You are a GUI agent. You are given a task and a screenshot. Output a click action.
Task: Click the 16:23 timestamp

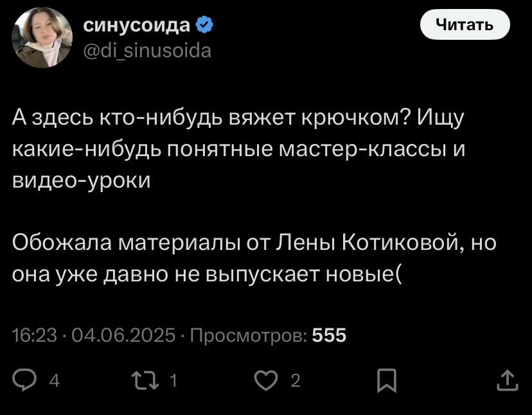click(x=35, y=335)
